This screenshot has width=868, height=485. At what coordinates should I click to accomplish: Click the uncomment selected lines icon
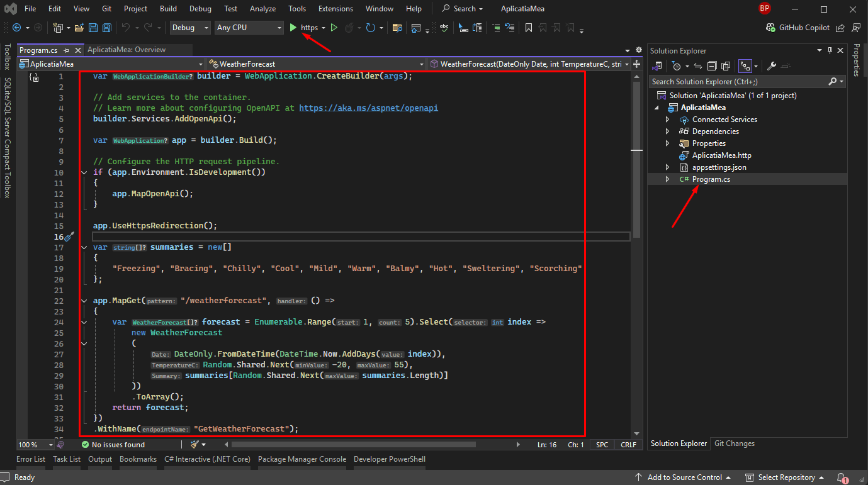[510, 28]
